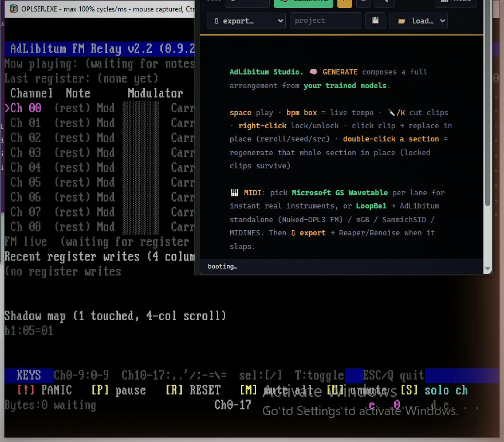Click the "Microsoft GS Wavetable" text
The width and height of the screenshot is (504, 442).
[340, 193]
